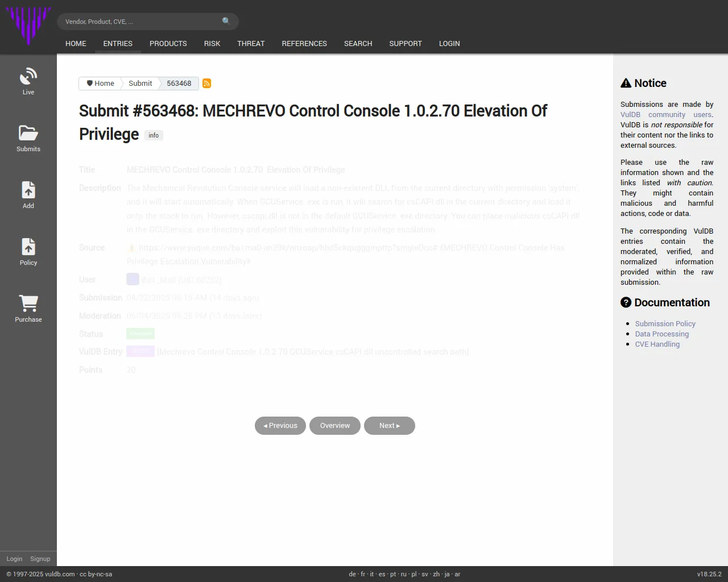Click Login at sidebar bottom

pos(14,559)
